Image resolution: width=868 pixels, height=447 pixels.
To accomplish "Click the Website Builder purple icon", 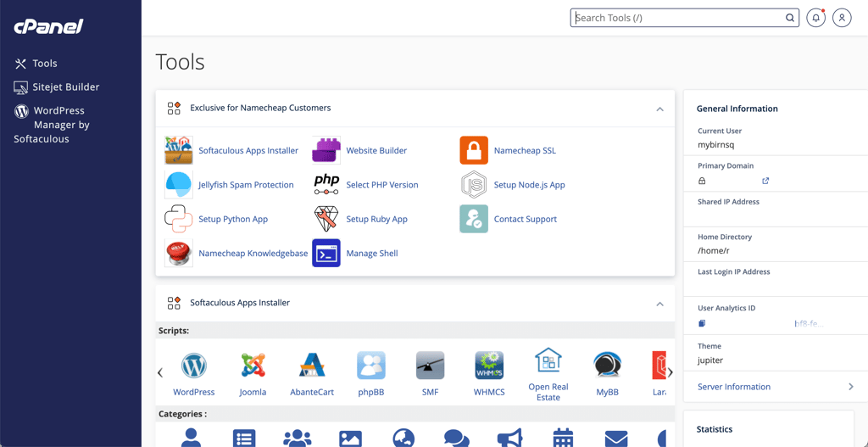I will pyautogui.click(x=326, y=150).
